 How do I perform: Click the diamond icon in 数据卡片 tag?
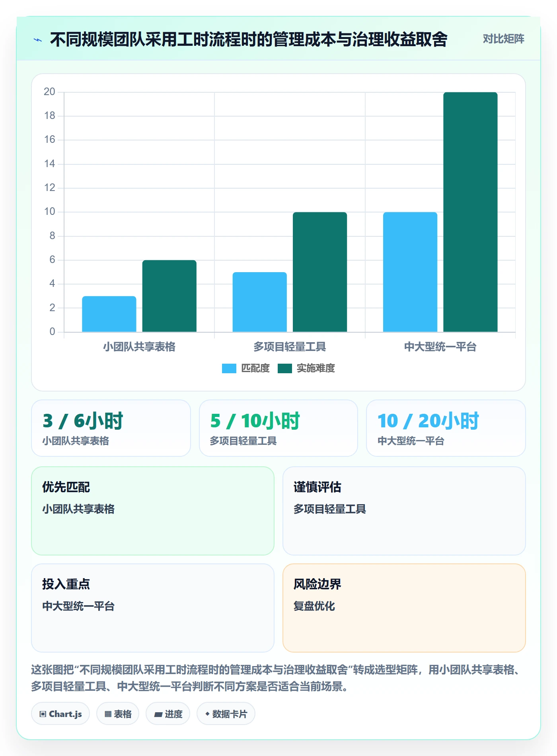point(207,714)
